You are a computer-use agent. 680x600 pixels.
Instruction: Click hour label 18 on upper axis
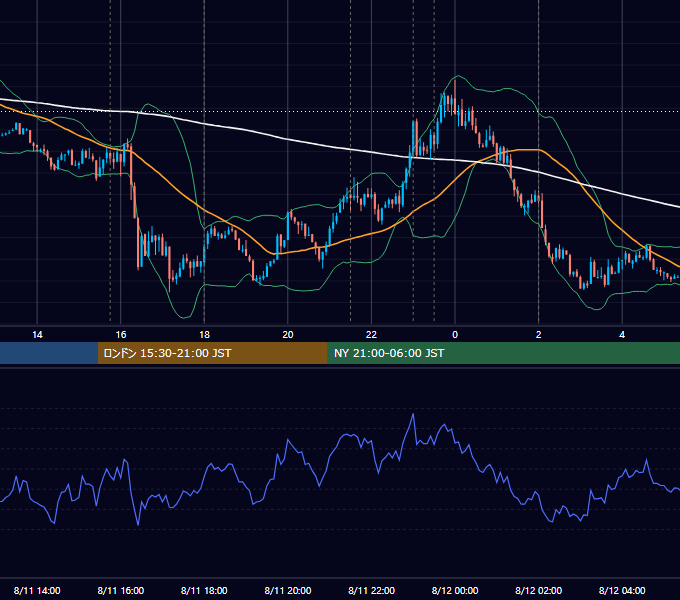[x=204, y=335]
